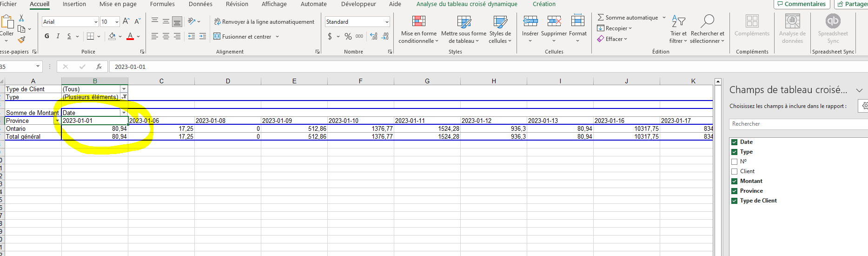
Task: Toggle italic formatting (I)
Action: 58,36
